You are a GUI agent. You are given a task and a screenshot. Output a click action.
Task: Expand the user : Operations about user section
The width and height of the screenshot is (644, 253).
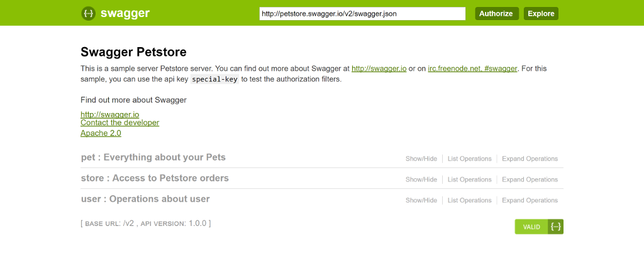click(x=145, y=199)
